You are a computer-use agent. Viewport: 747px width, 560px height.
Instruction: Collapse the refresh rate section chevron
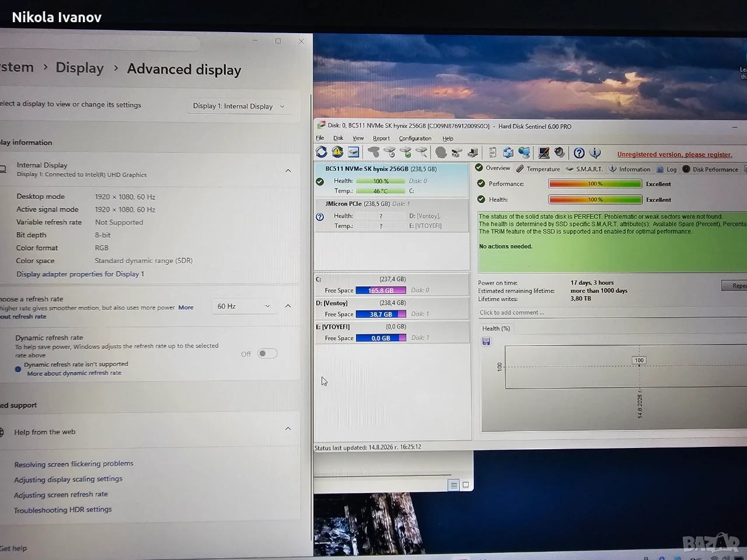click(x=288, y=306)
